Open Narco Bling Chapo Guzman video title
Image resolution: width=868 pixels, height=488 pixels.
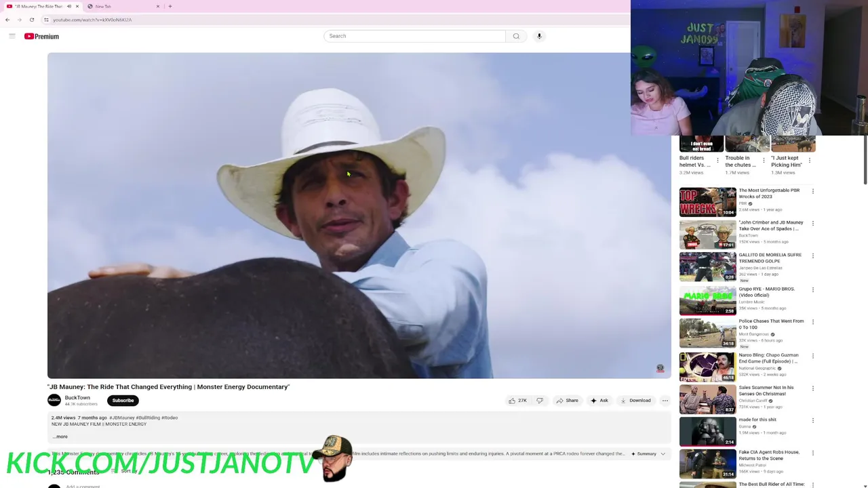768,358
